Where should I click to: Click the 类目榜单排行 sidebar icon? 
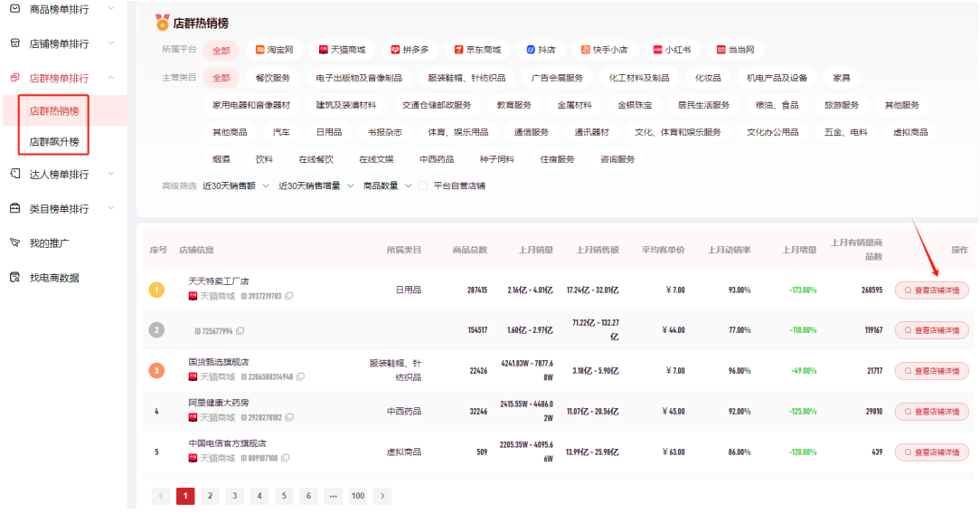(15, 208)
